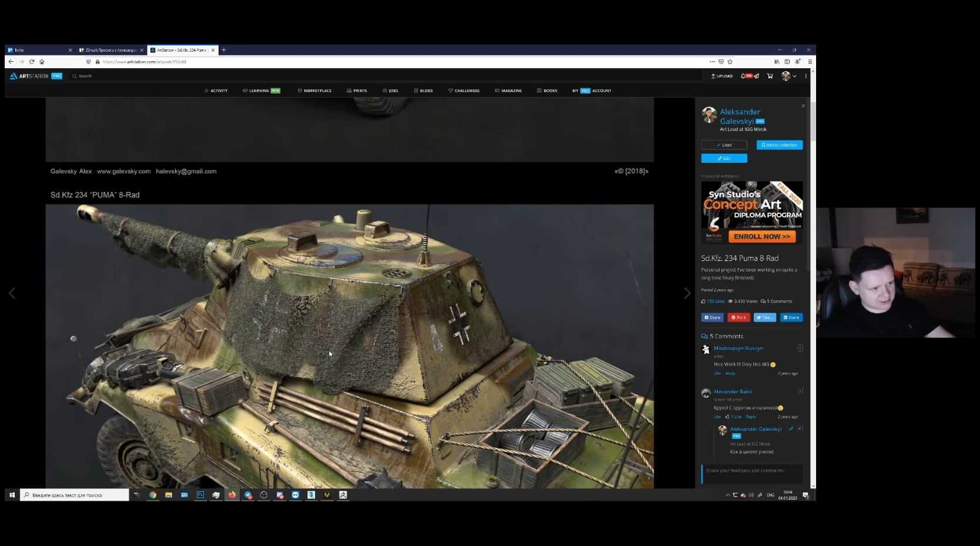Click the Upload button
This screenshot has height=546, width=980.
(722, 76)
